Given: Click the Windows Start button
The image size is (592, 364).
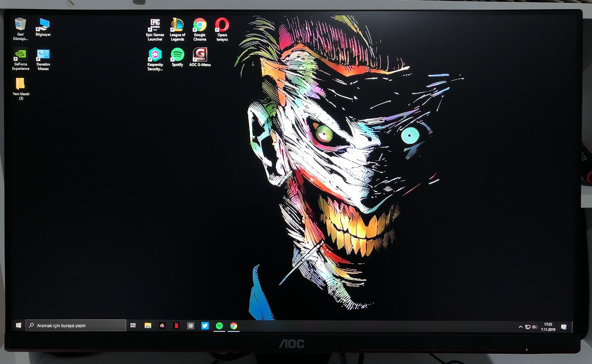Looking at the screenshot, I should point(18,326).
